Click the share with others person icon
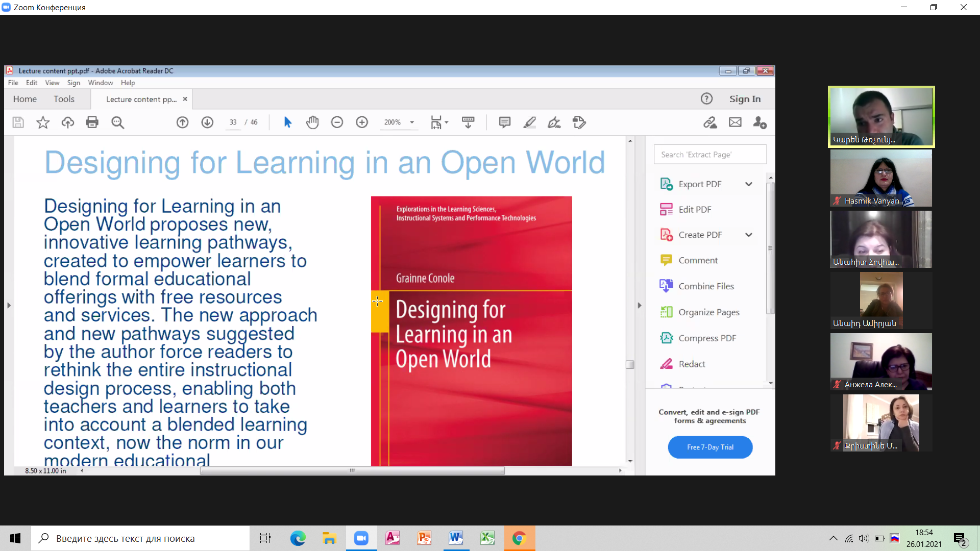 [x=760, y=122]
